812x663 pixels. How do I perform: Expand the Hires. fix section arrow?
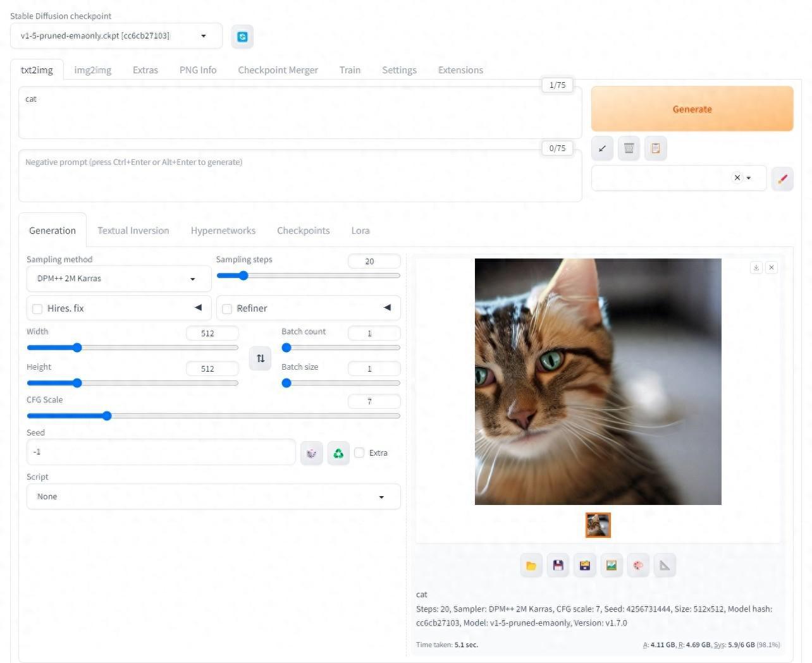198,308
